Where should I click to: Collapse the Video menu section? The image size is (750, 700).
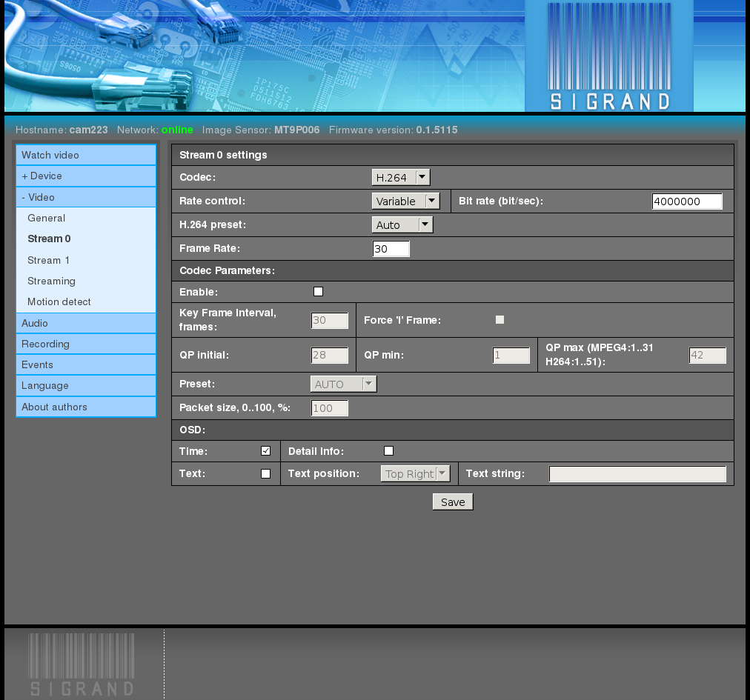click(x=86, y=197)
